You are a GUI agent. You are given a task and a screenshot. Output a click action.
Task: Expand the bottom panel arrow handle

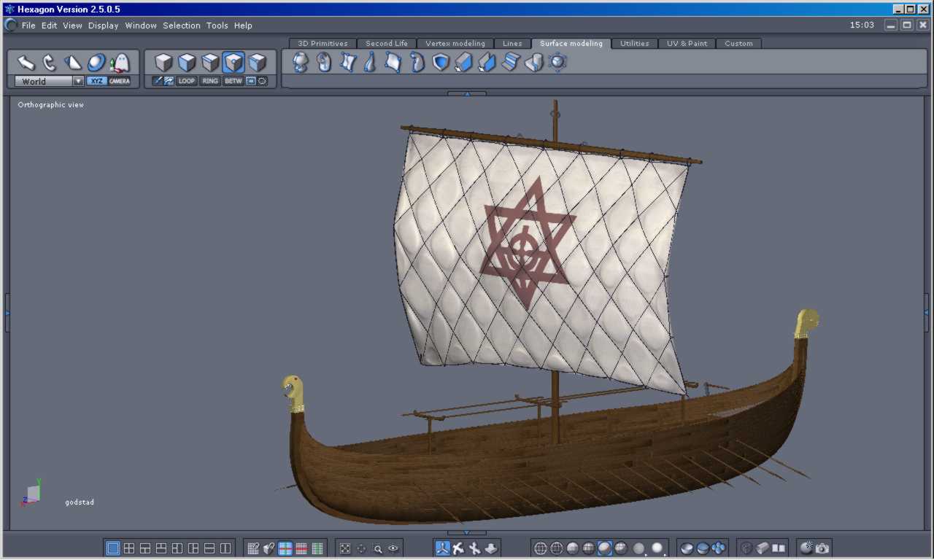pos(467,533)
